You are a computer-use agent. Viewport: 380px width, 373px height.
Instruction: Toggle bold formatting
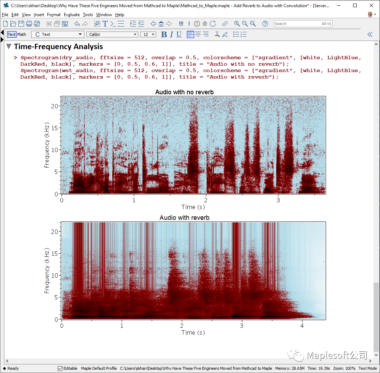tap(164, 34)
